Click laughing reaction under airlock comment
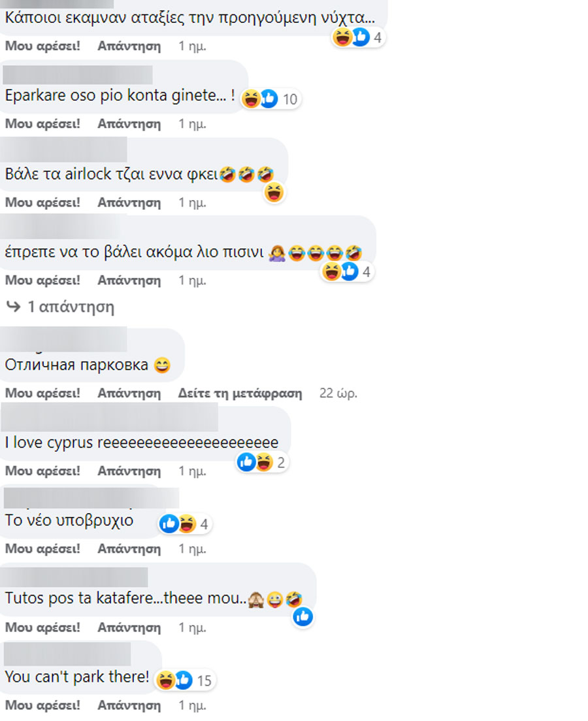Screen dimensions: 588x721 coord(274,192)
